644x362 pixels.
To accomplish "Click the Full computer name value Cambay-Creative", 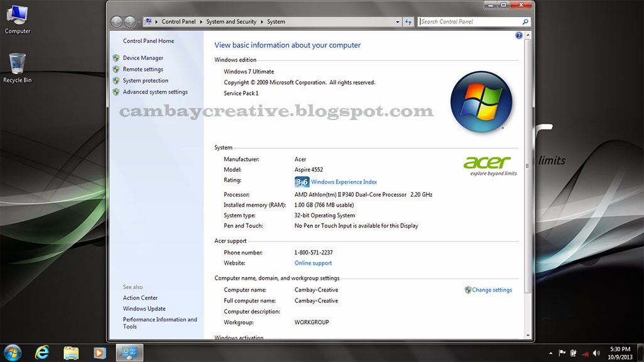I will (316, 301).
